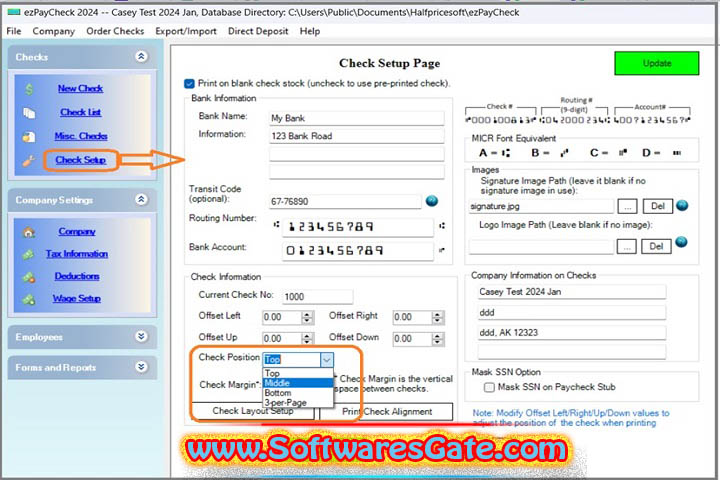
Task: Collapse the Checks panel
Action: [141, 56]
